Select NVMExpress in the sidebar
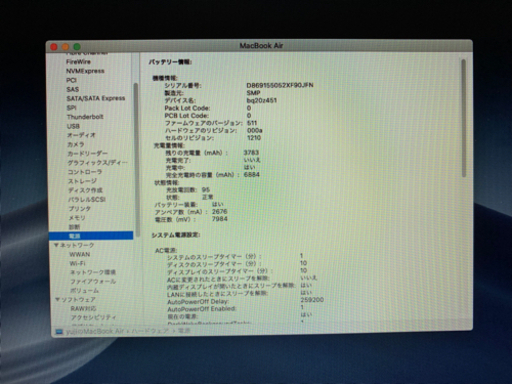The width and height of the screenshot is (512, 384). tap(85, 71)
